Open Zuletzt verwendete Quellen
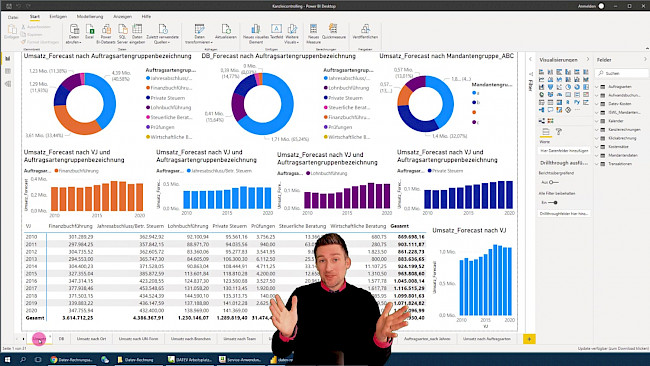650x366 pixels. (162, 34)
